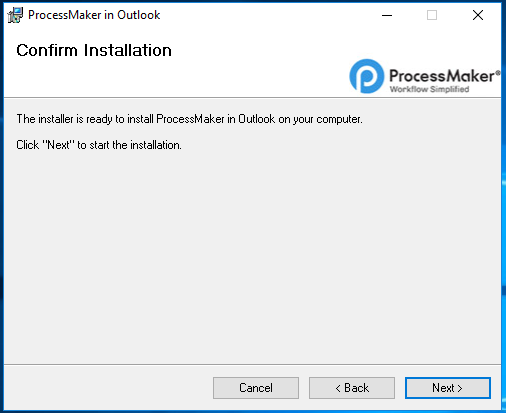Viewport: 506px width, 413px height.
Task: Click the greyed-out maximize button
Action: pyautogui.click(x=432, y=15)
